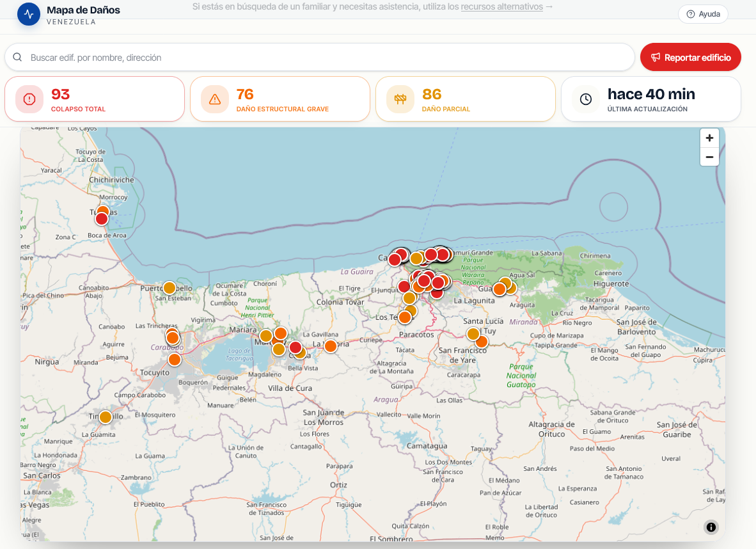756x549 pixels.
Task: Click the 'Colonia Tovar' map label
Action: click(340, 302)
